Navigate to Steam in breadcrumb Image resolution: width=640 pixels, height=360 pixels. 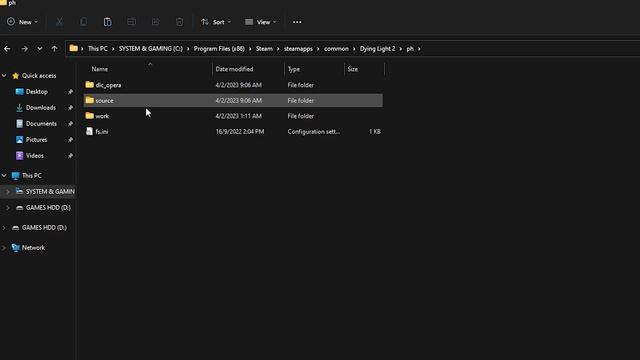pyautogui.click(x=264, y=49)
